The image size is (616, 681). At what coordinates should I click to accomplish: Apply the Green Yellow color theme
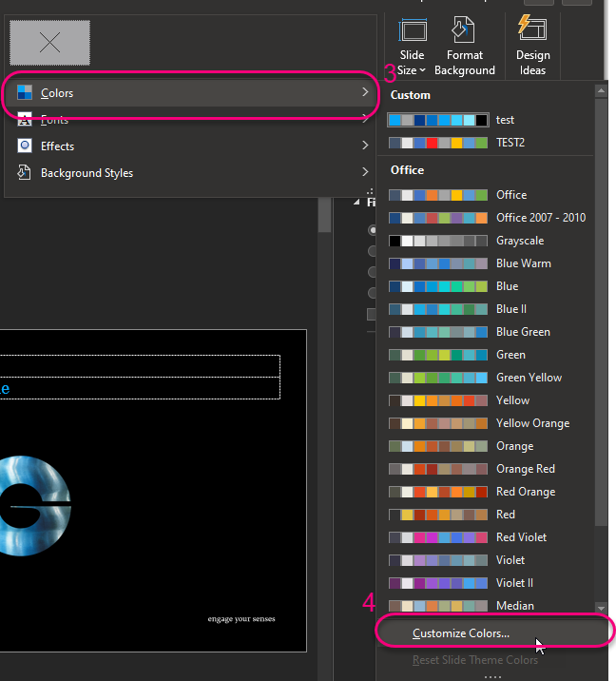click(486, 378)
